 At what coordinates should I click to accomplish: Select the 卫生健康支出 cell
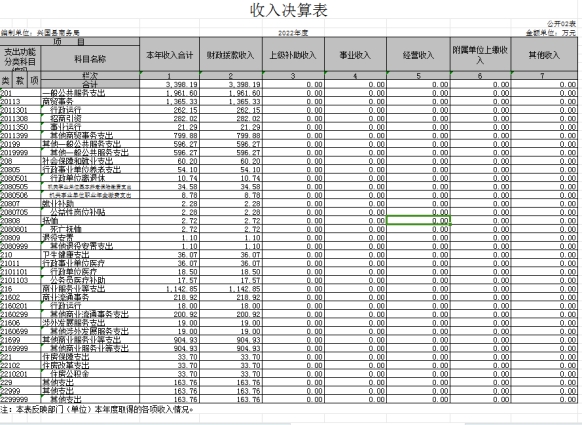(90, 255)
